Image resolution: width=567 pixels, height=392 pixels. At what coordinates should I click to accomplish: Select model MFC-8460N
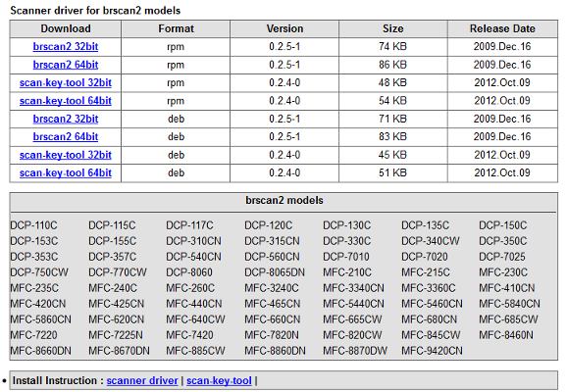tap(506, 335)
